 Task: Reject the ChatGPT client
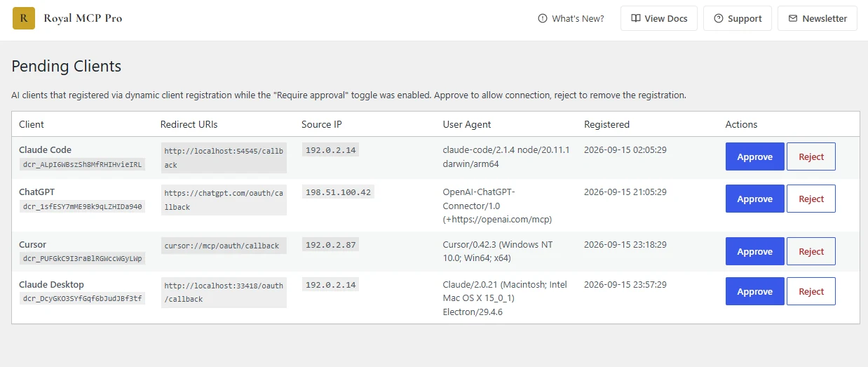coord(811,199)
